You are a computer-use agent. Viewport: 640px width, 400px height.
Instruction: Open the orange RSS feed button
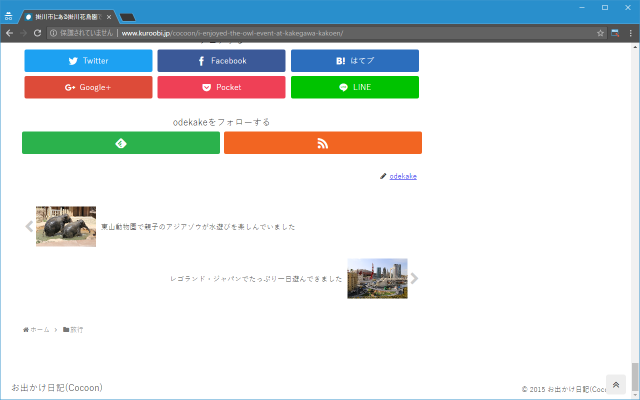tap(322, 143)
